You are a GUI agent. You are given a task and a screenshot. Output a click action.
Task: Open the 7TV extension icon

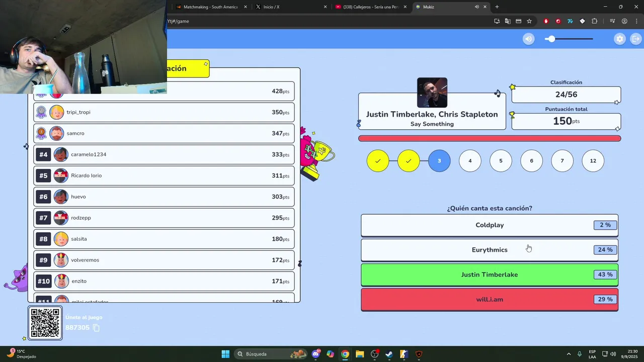coord(570,21)
